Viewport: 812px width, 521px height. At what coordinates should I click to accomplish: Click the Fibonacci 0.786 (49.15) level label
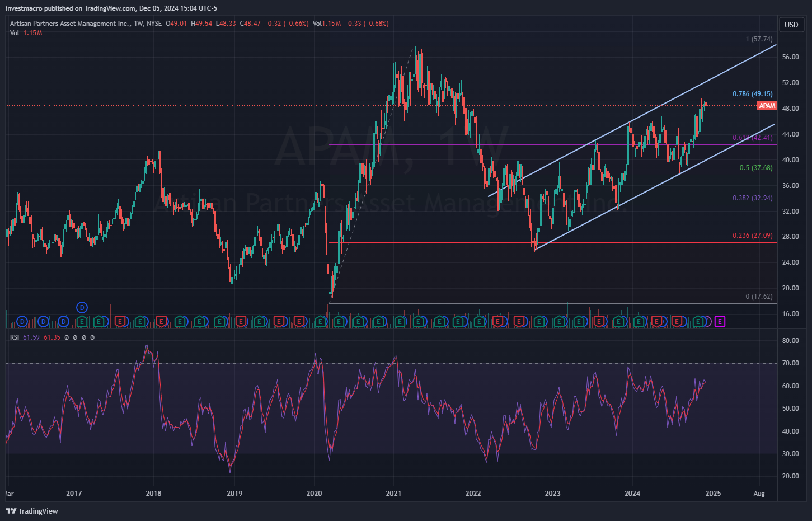click(753, 94)
